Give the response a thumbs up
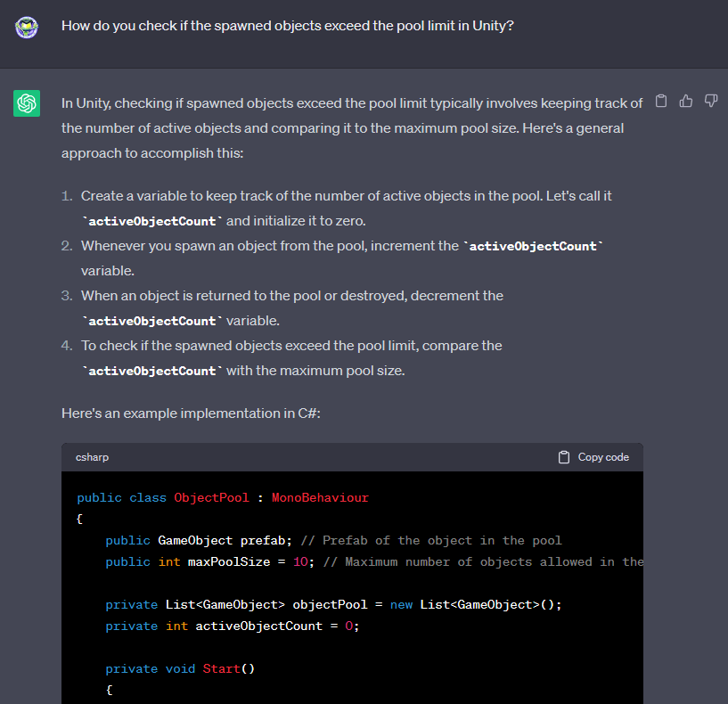 click(685, 102)
